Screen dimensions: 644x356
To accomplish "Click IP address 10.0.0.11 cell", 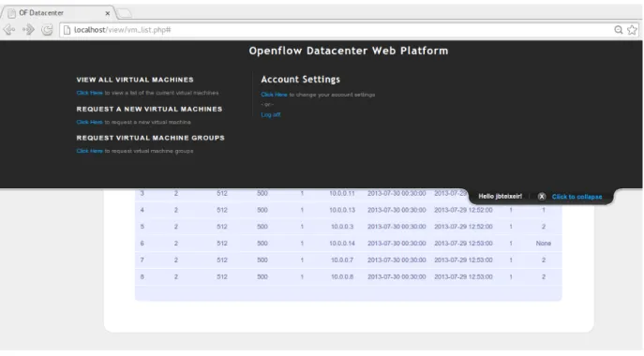I will (x=342, y=193).
